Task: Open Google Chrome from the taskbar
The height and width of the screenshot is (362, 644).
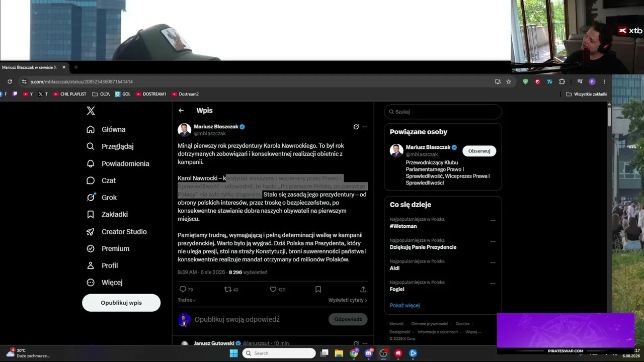Action: point(354,353)
